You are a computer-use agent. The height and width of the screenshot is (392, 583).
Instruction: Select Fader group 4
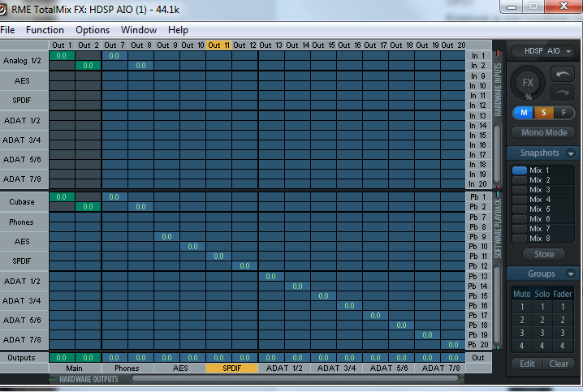pyautogui.click(x=562, y=346)
